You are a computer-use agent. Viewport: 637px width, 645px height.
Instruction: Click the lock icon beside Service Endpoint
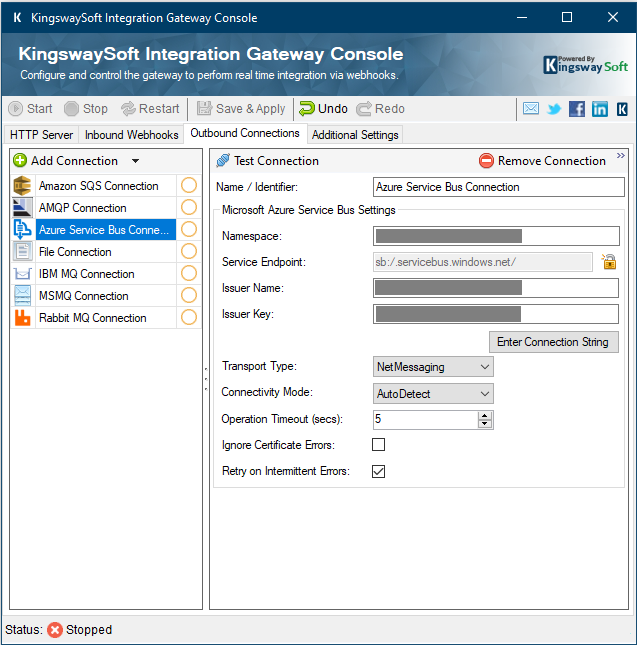[x=609, y=262]
